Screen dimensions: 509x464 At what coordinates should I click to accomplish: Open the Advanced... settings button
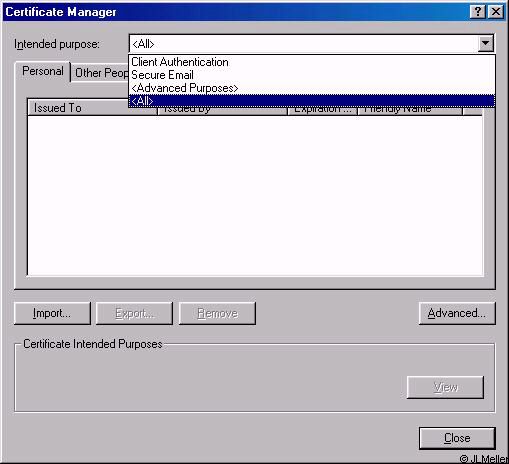[x=457, y=313]
